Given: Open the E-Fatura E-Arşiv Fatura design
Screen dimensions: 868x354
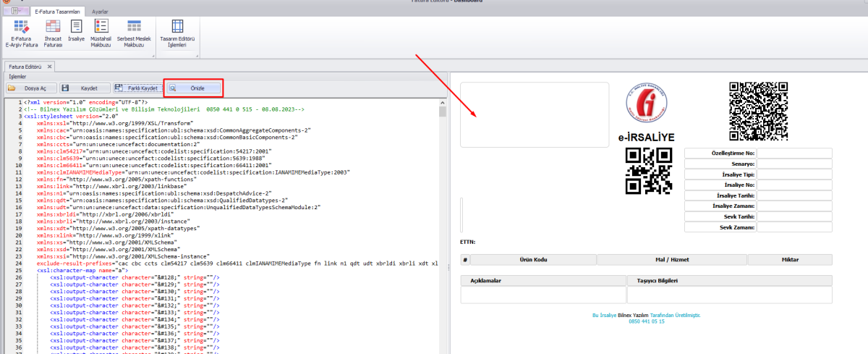Looking at the screenshot, I should point(20,33).
